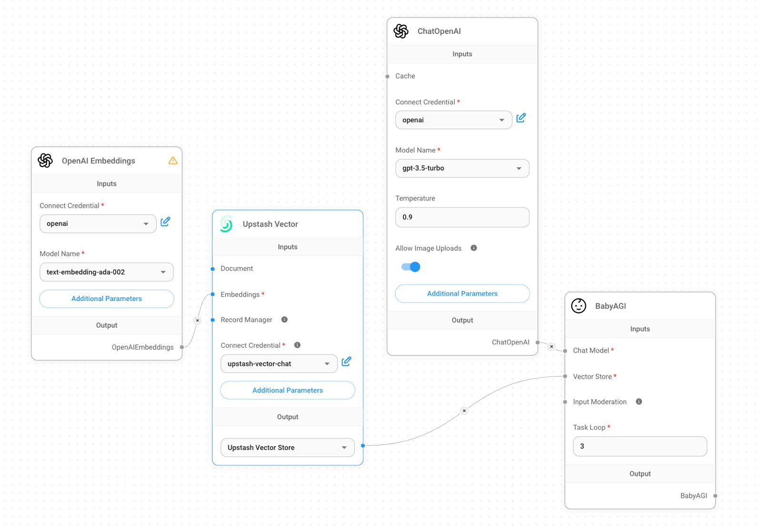Viewport: 762px width, 532px height.
Task: Click the info icon beside Input Moderation
Action: 639,402
